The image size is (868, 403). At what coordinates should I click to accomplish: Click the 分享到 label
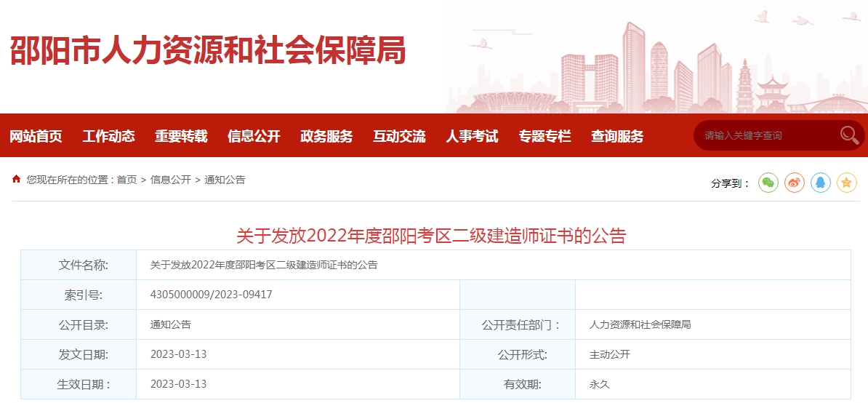tap(731, 183)
